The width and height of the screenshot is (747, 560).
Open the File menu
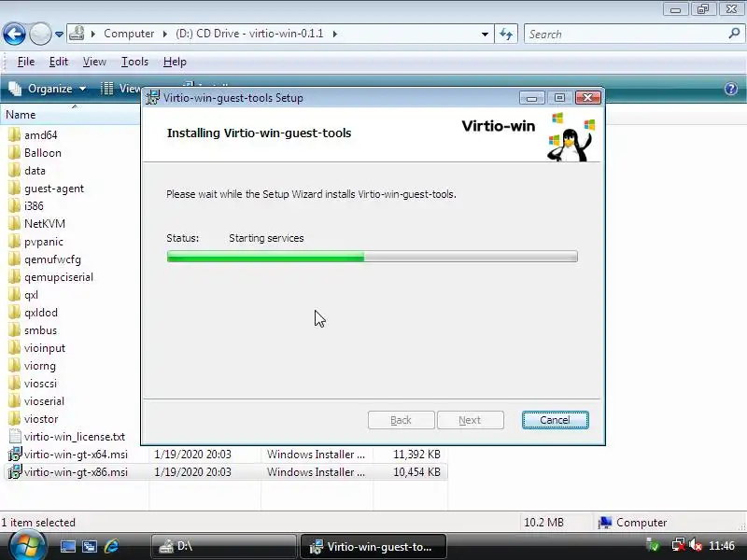tap(26, 62)
